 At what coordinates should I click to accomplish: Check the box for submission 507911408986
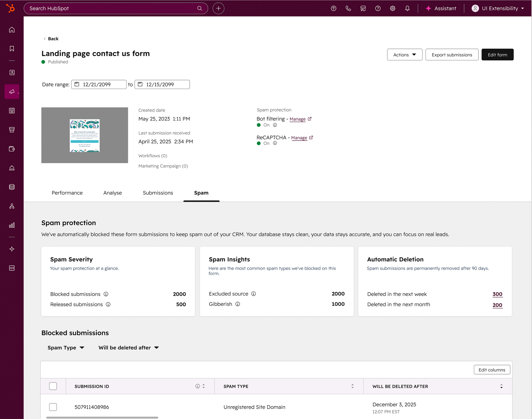click(x=53, y=407)
